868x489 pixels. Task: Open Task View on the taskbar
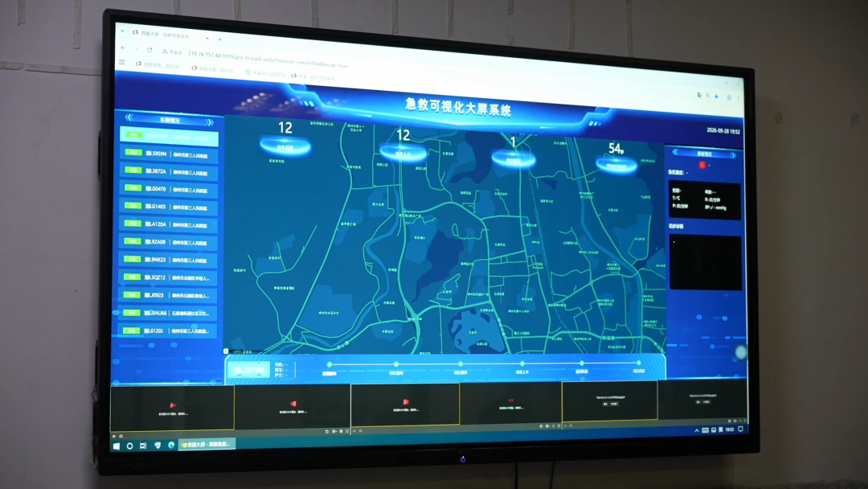[x=143, y=446]
